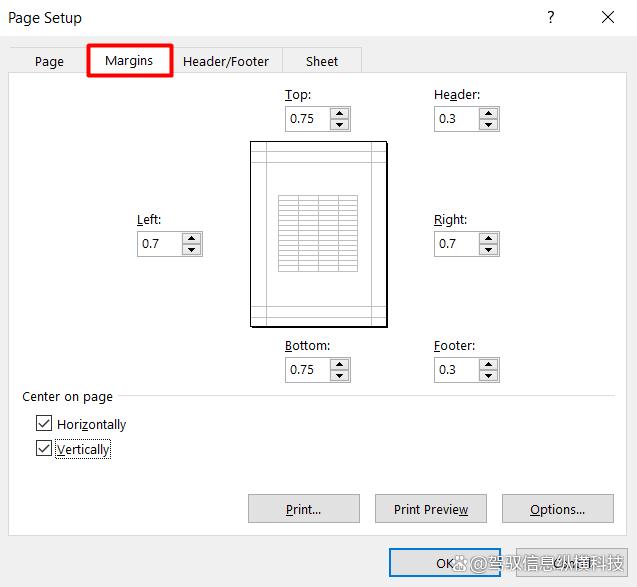Click the Header margin value field
This screenshot has height=587, width=637.
click(x=457, y=119)
